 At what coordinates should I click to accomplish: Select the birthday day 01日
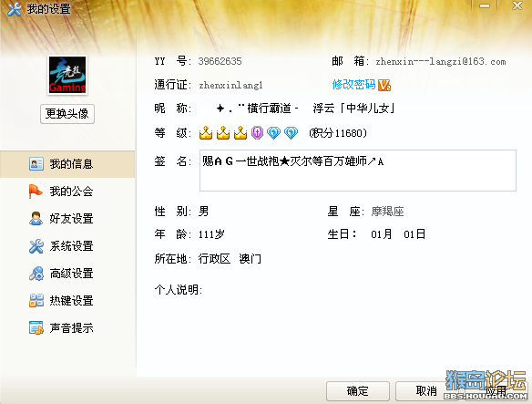click(414, 234)
